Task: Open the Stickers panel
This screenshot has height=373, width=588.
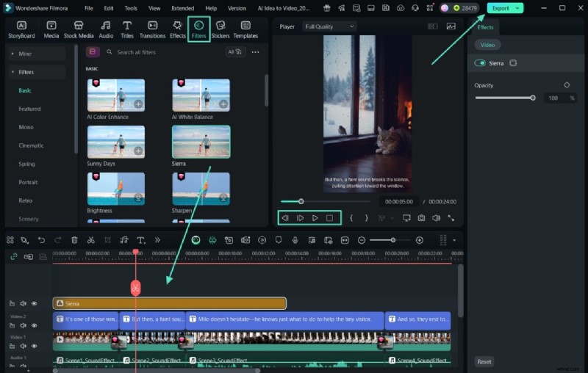Action: pos(220,29)
